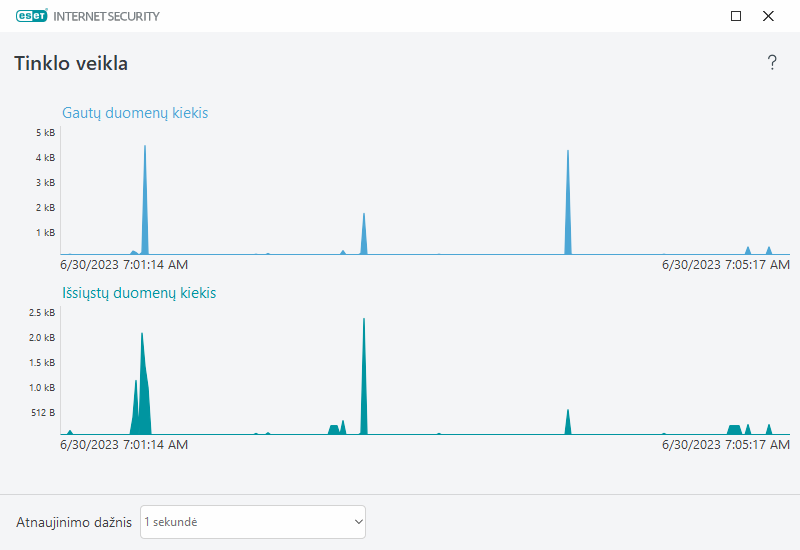The height and width of the screenshot is (550, 800).
Task: Click the Išsiųstų duomenų kiekis chart title
Action: tap(139, 293)
